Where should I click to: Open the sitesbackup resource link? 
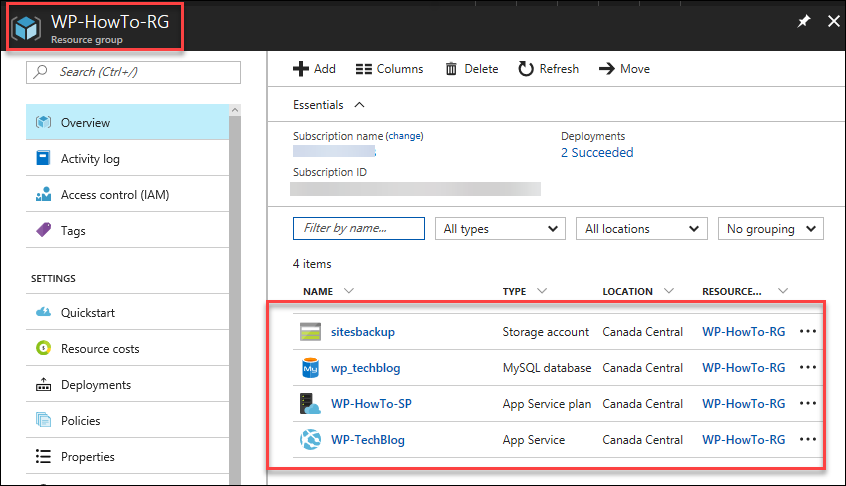[363, 332]
